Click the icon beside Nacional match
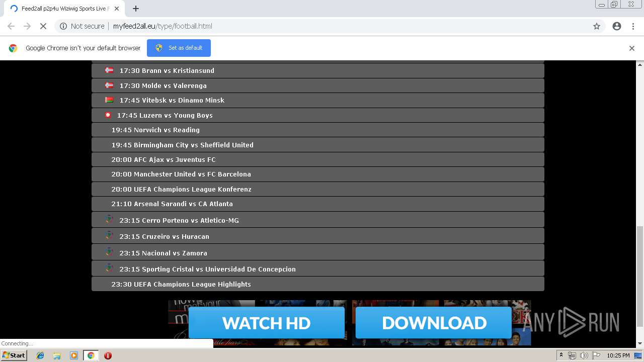This screenshot has width=644, height=362. point(109,251)
